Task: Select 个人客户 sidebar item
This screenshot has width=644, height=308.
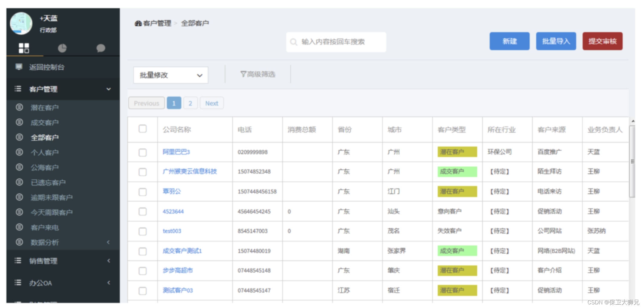Action: pos(45,152)
